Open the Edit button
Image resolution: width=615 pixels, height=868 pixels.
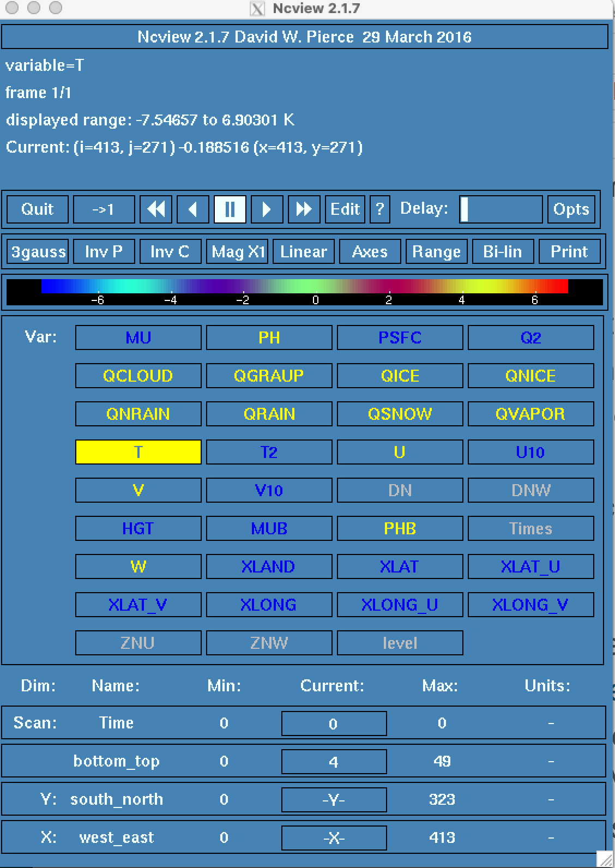coord(345,209)
